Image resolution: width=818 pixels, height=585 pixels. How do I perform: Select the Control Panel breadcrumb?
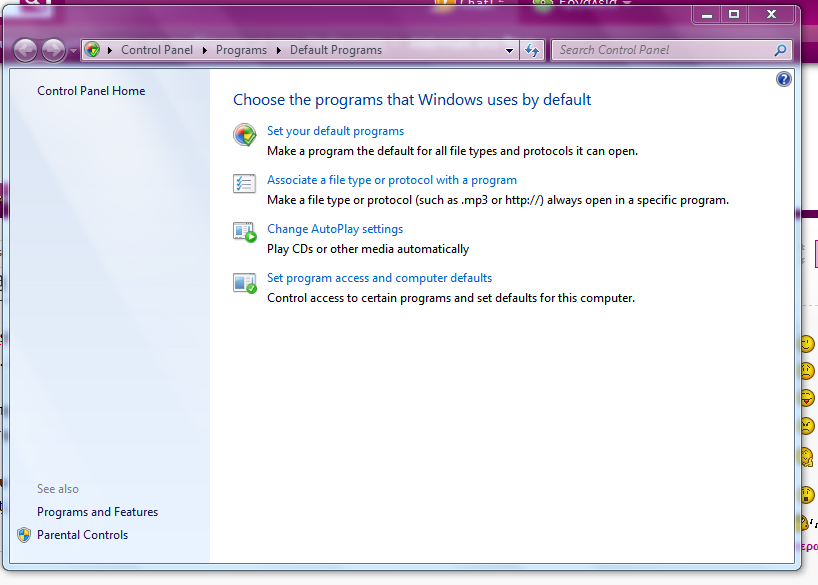pyautogui.click(x=157, y=50)
